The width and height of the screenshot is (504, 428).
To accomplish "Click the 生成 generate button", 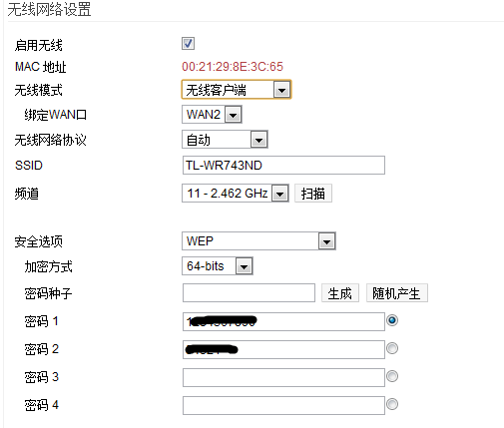I will 340,293.
